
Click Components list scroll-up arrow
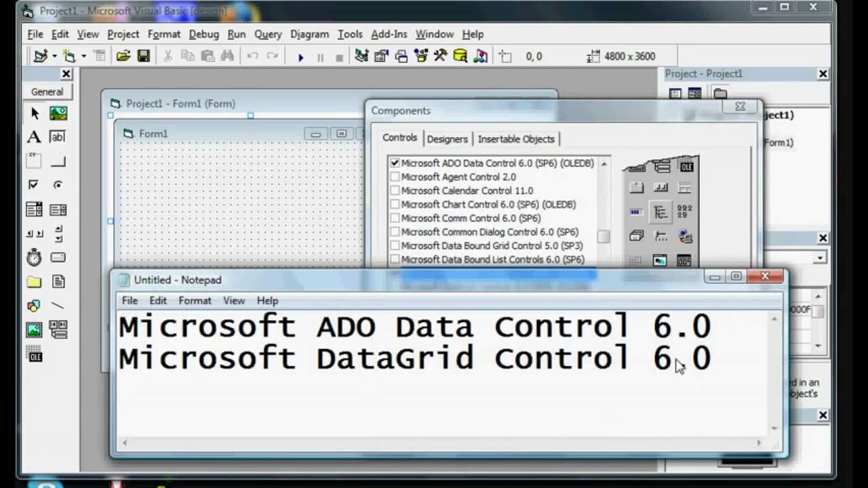click(604, 163)
